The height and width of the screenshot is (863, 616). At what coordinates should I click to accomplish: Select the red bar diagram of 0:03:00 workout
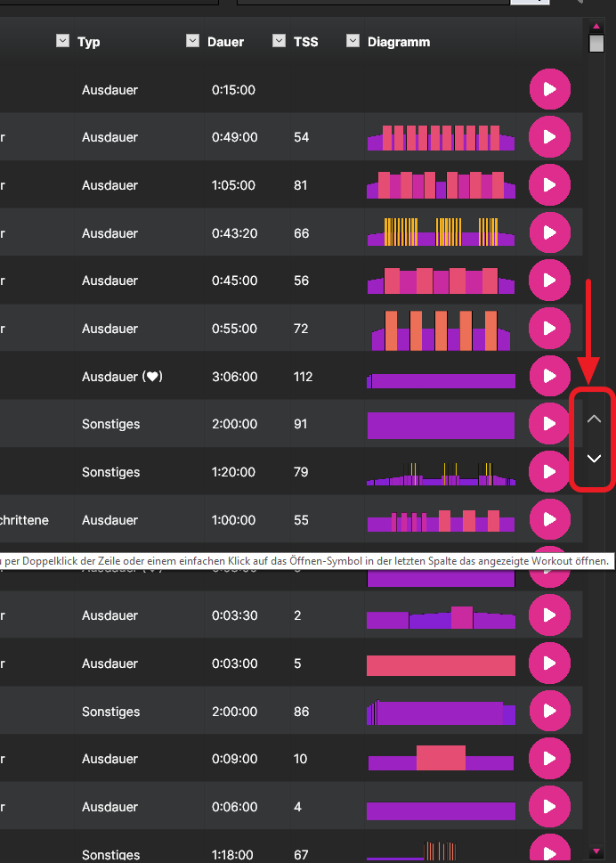coord(442,665)
